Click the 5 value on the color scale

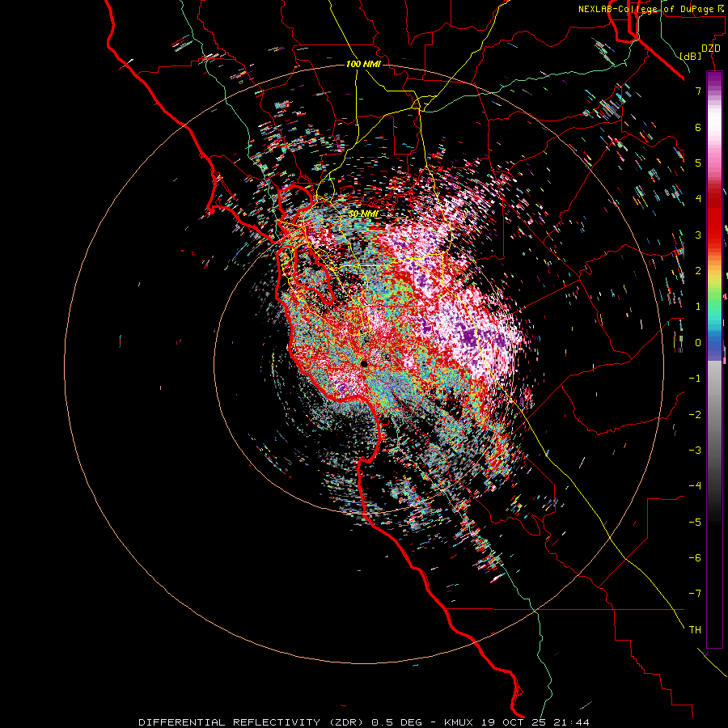pos(698,163)
